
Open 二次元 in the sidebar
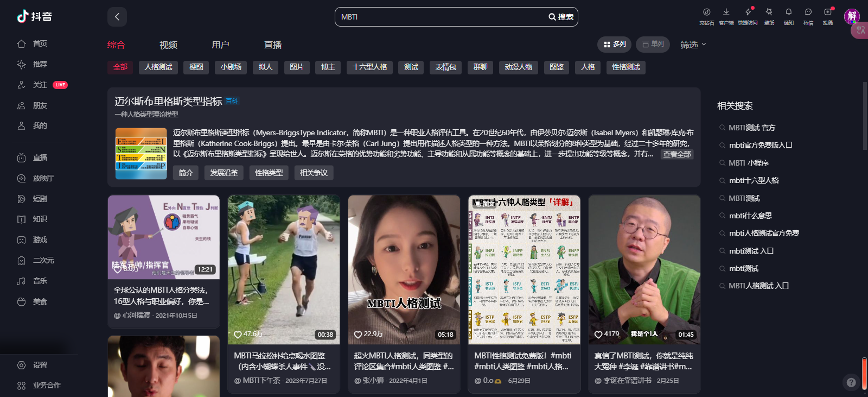click(36, 260)
